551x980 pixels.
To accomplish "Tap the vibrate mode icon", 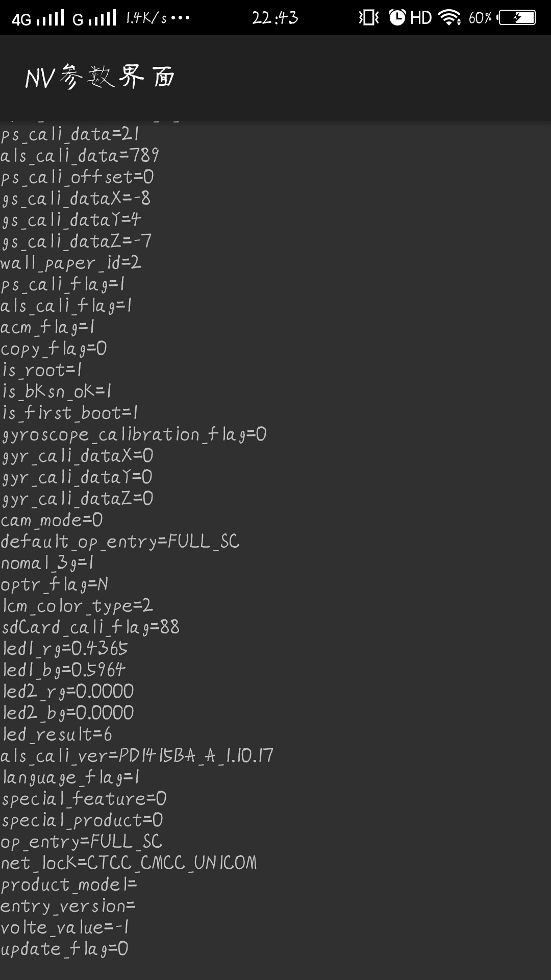I will 368,18.
